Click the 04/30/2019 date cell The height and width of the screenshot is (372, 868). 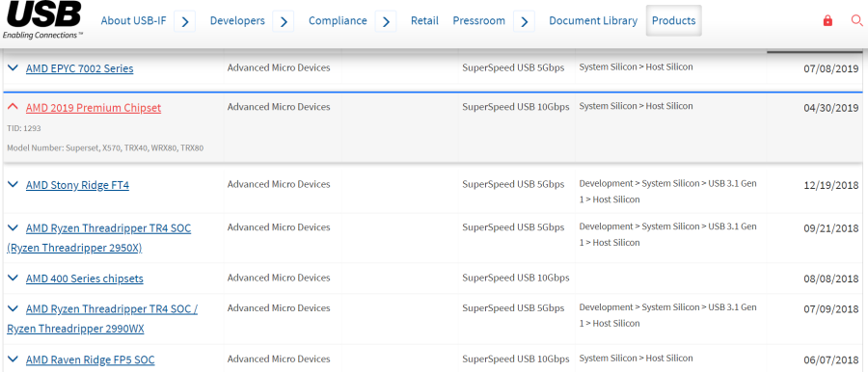[x=831, y=108]
